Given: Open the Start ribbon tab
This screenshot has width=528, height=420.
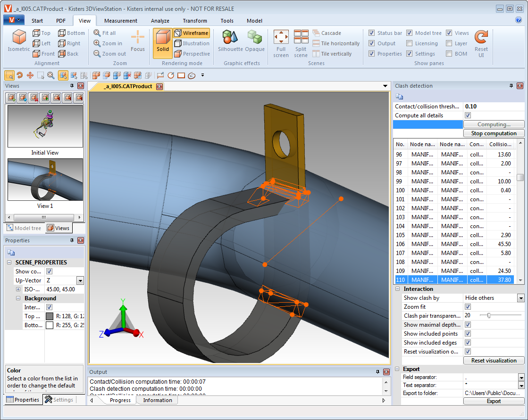Looking at the screenshot, I should (37, 21).
